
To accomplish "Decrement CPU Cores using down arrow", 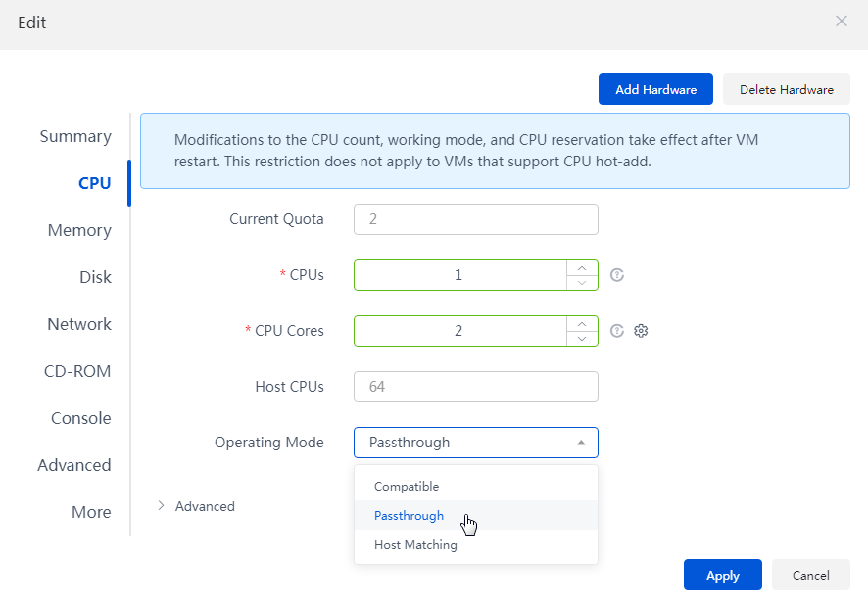I will pyautogui.click(x=582, y=338).
